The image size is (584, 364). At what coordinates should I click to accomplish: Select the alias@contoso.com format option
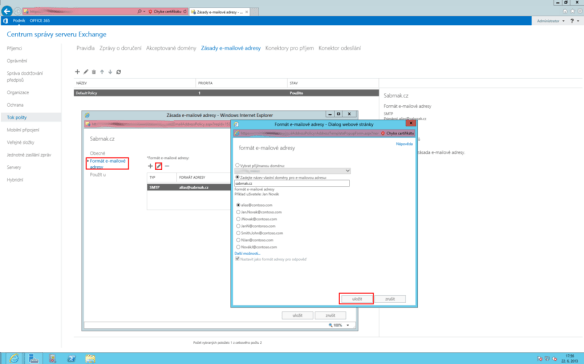(238, 205)
